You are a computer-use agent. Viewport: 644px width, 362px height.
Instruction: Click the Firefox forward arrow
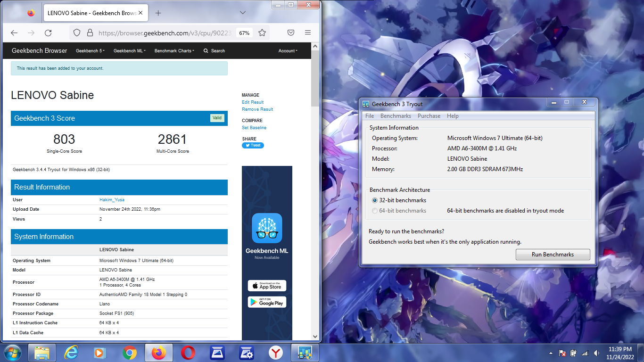[x=31, y=33]
